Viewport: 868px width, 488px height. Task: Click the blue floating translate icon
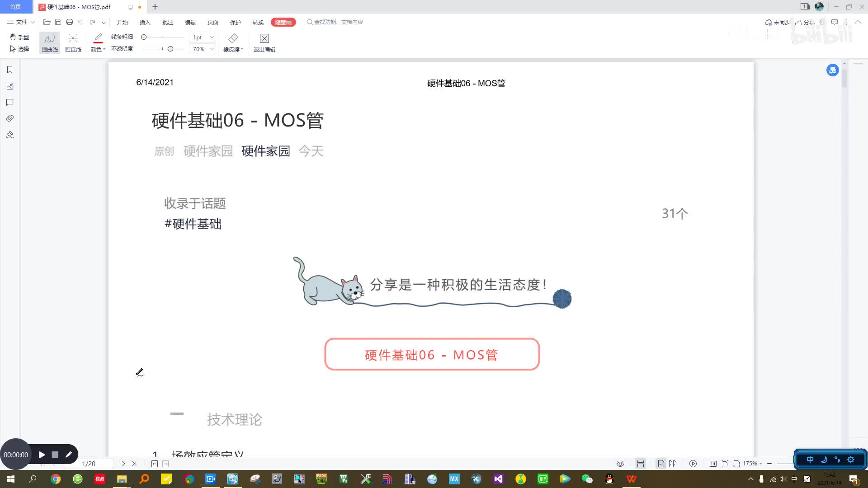pyautogui.click(x=832, y=70)
